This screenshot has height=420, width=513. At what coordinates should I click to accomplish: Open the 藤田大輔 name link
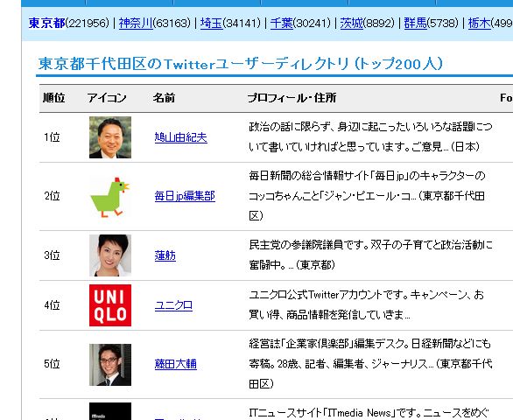click(x=176, y=364)
